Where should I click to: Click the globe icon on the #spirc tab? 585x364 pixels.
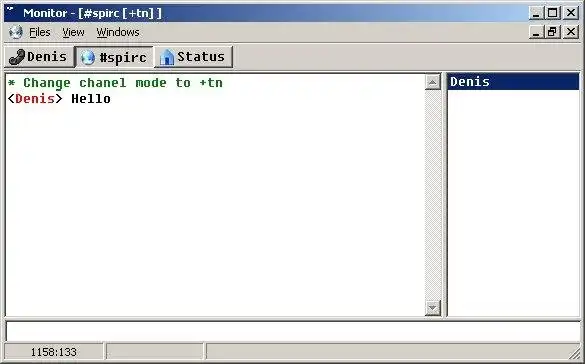click(88, 58)
